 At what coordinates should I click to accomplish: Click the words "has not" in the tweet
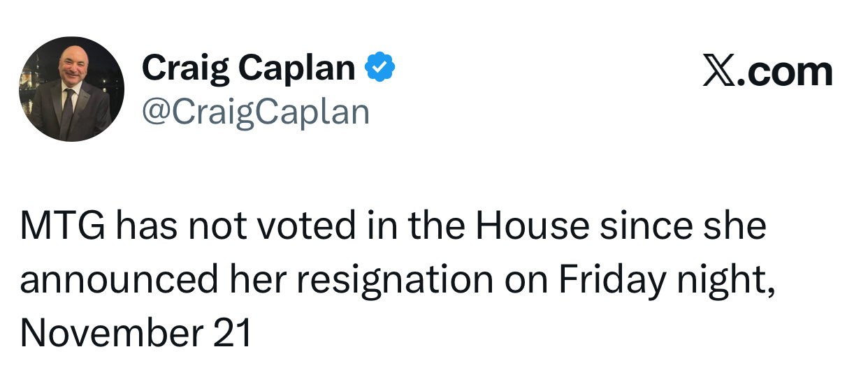tap(185, 227)
